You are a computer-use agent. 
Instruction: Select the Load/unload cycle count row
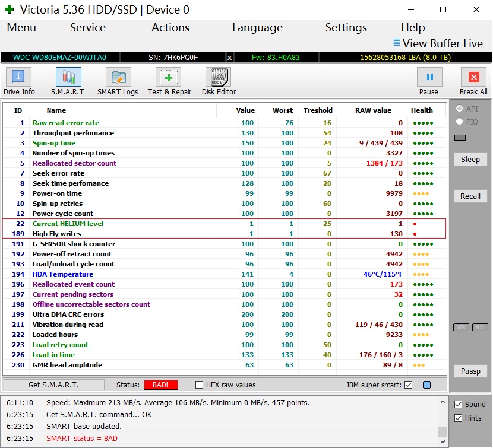click(225, 264)
